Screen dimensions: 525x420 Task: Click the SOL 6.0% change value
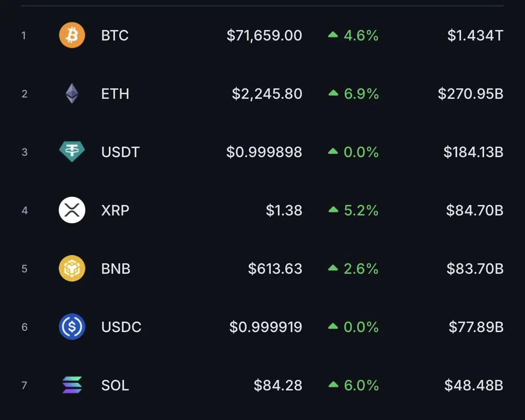pyautogui.click(x=361, y=385)
